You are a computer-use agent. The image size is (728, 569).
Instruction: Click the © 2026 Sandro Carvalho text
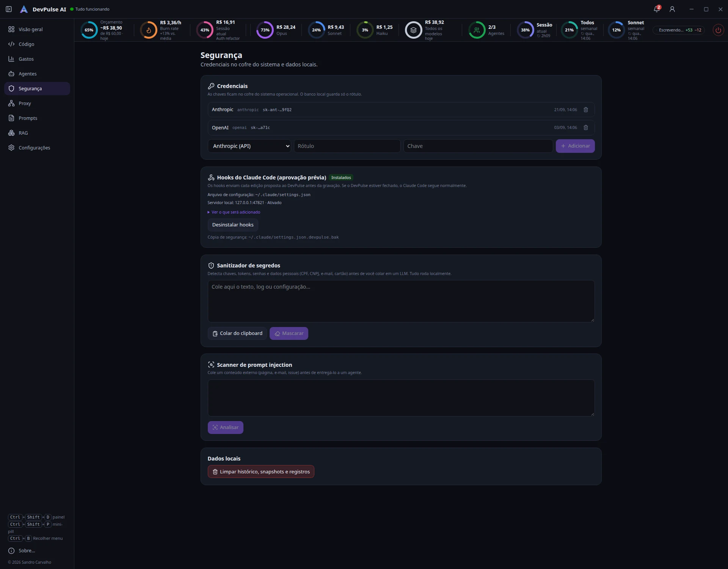click(x=30, y=562)
